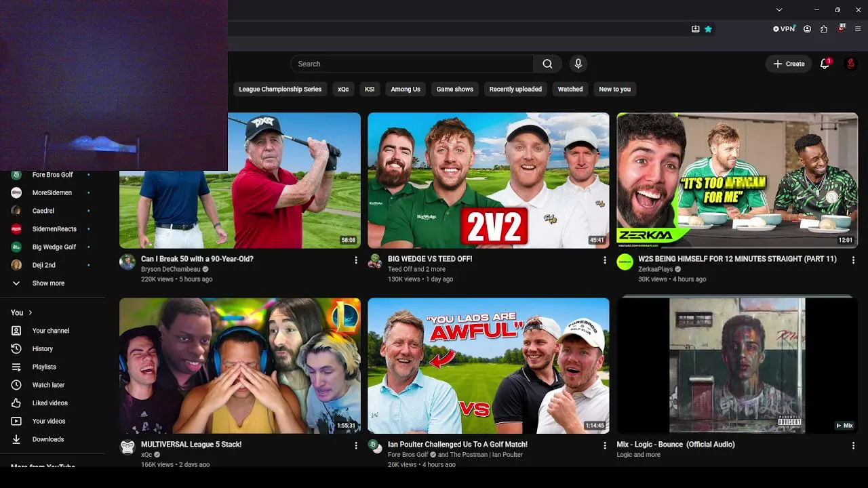The image size is (868, 488).
Task: Open the browser main menu icon
Action: pyautogui.click(x=858, y=29)
